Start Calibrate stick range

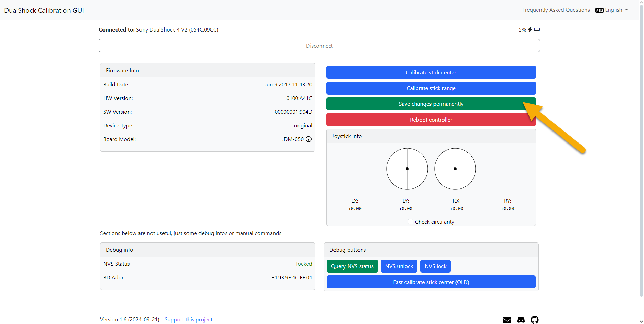point(431,88)
